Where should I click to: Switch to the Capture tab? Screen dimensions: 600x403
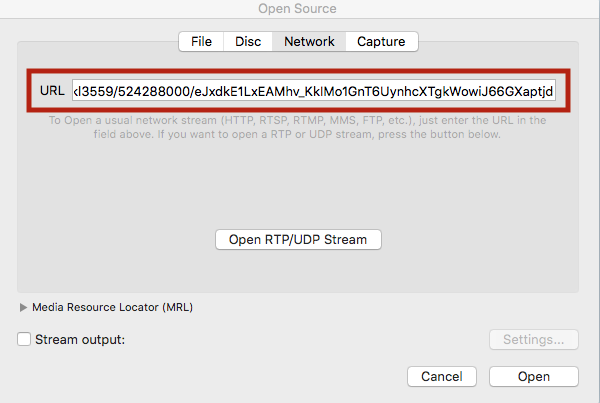[381, 41]
